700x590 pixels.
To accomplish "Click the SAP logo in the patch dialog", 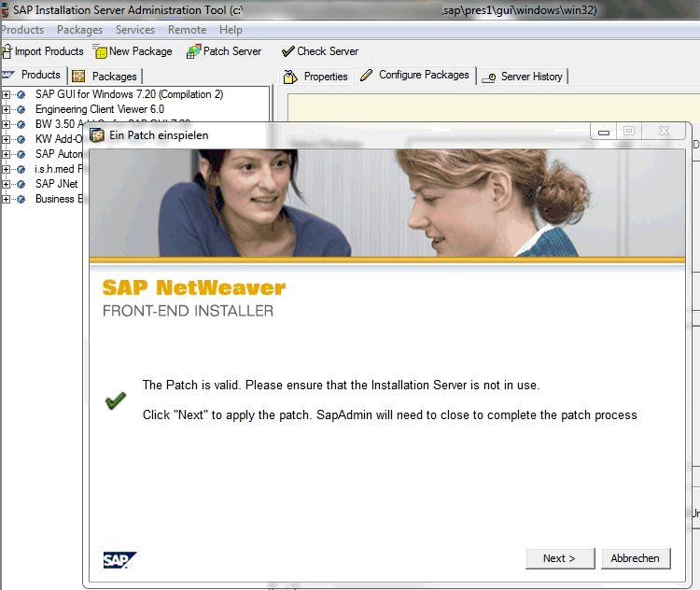I will (119, 560).
